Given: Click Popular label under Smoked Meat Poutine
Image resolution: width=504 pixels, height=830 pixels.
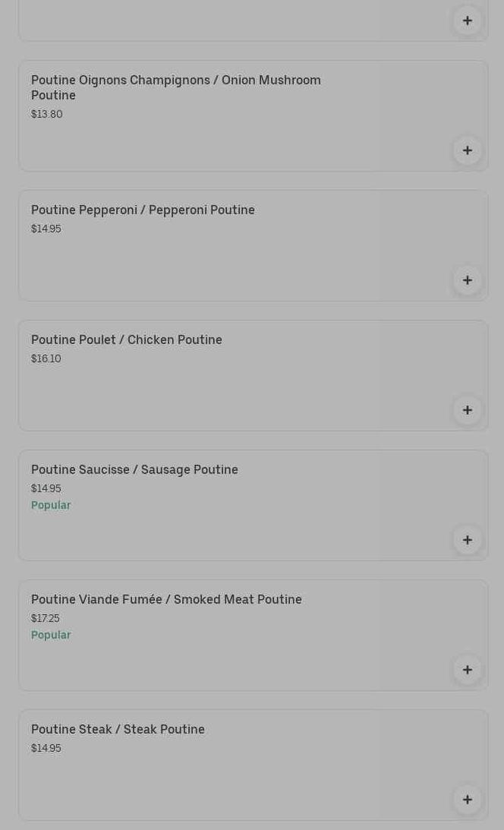Looking at the screenshot, I should coord(51,635).
